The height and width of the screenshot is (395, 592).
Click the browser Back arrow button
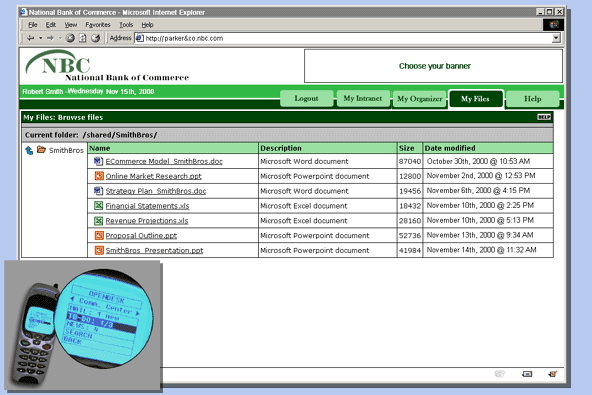[30, 38]
